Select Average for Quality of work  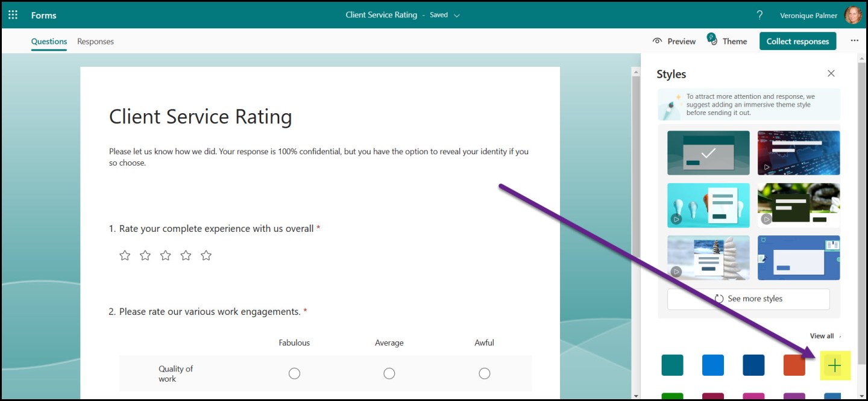pyautogui.click(x=389, y=373)
